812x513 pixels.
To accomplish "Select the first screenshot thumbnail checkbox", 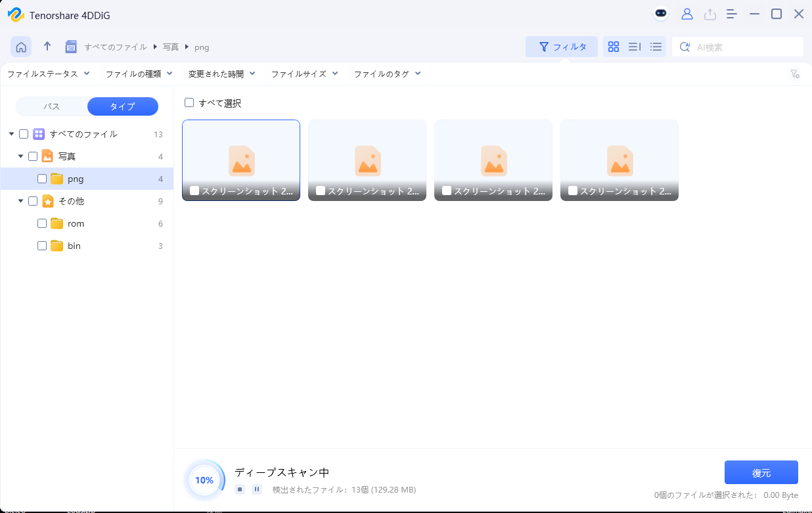I will [x=194, y=190].
